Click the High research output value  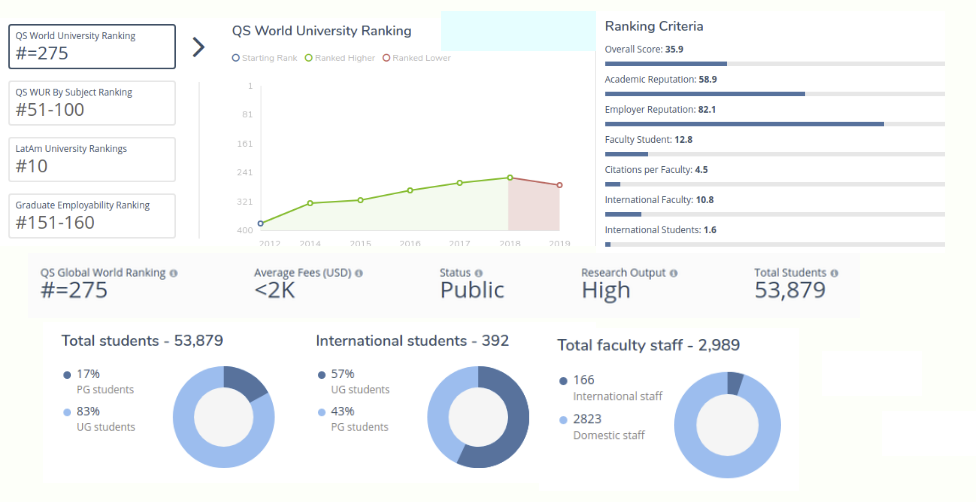[606, 290]
